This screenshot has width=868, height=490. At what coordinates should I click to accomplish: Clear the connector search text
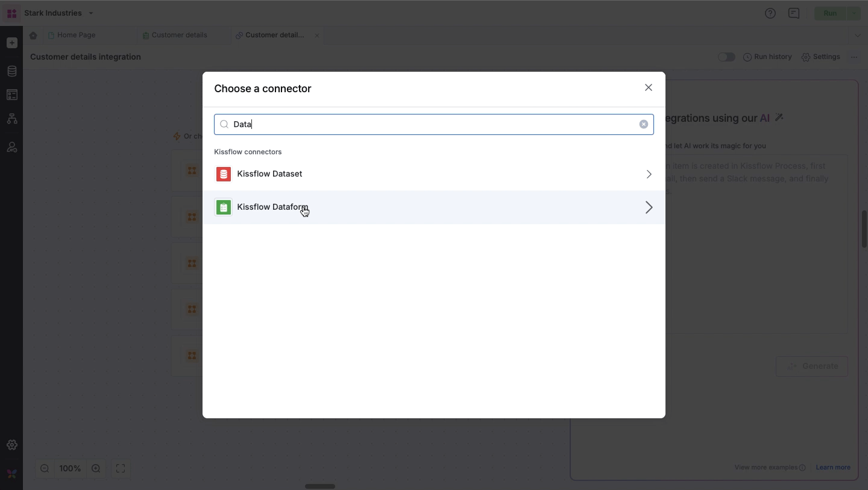(643, 124)
